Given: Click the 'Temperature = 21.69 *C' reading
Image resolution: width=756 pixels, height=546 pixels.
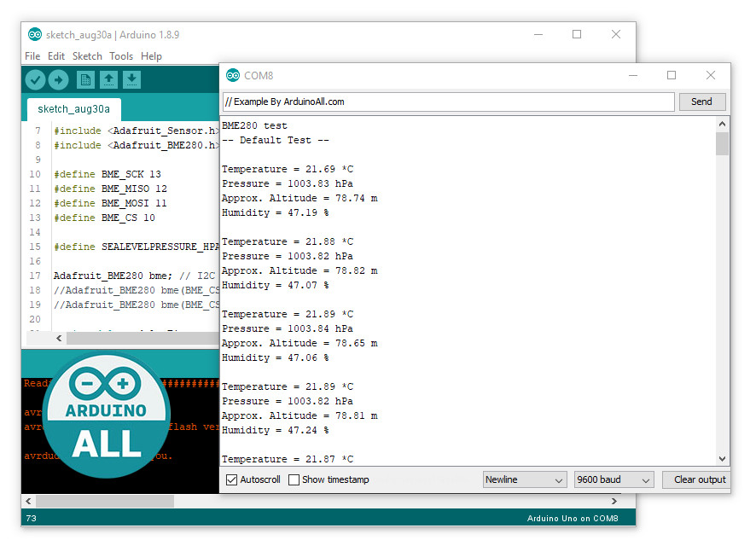Looking at the screenshot, I should point(288,169).
